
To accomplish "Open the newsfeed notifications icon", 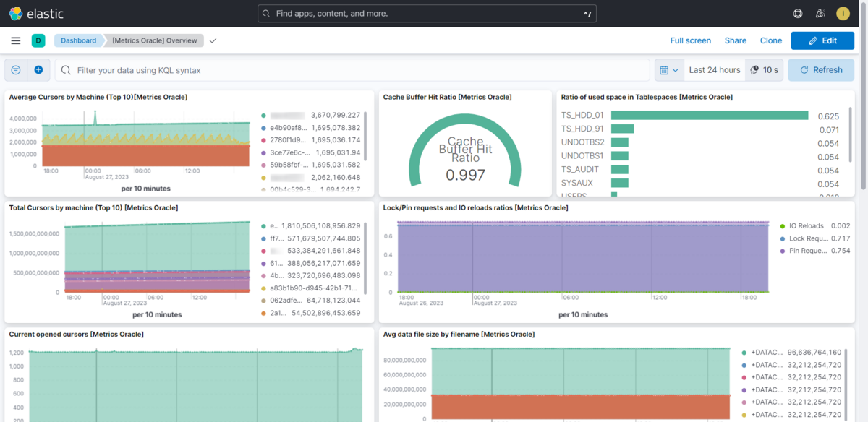I will click(x=820, y=13).
